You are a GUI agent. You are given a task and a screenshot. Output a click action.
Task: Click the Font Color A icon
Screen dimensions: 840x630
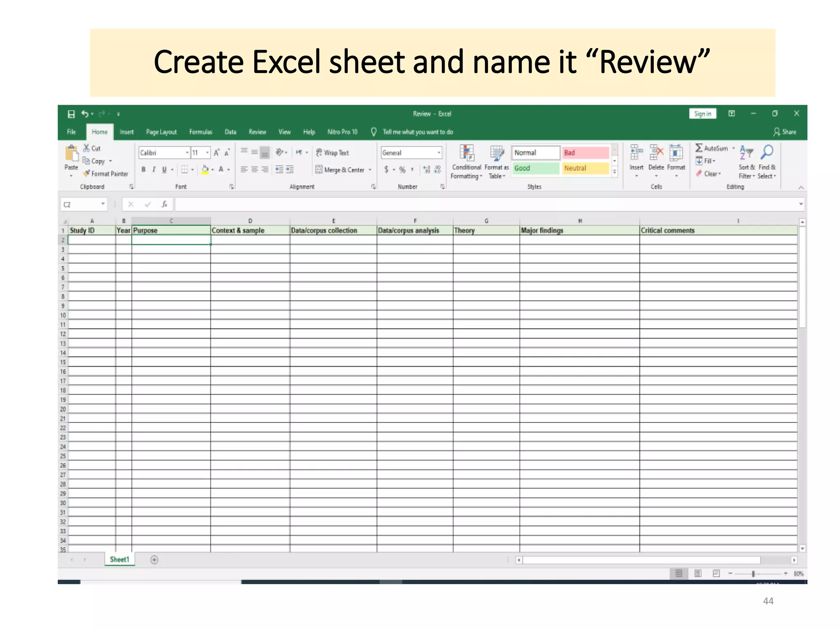click(221, 169)
